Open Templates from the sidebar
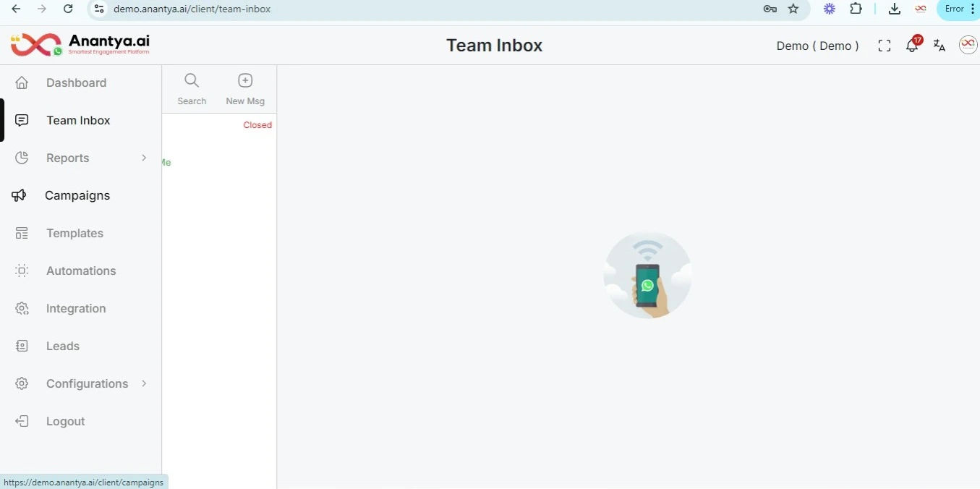Viewport: 980px width, 489px height. point(74,233)
